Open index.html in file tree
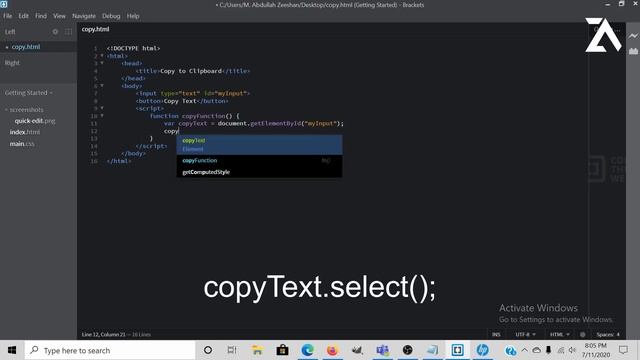Screen dimensions: 640x360 coord(25,132)
